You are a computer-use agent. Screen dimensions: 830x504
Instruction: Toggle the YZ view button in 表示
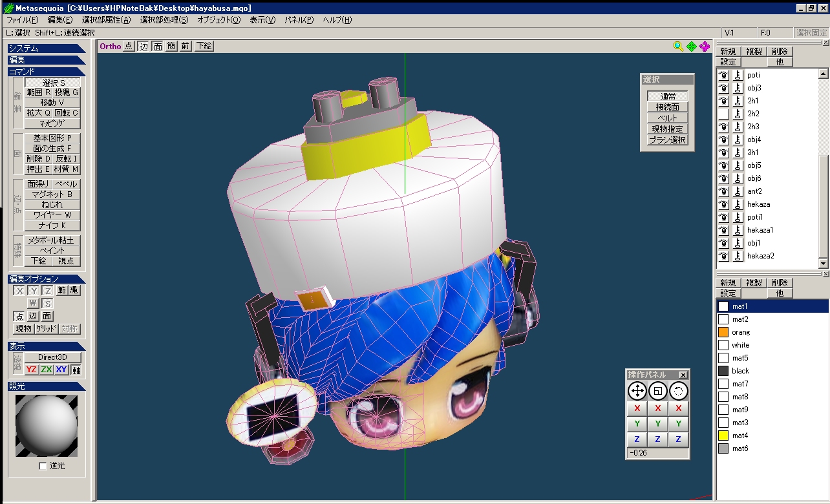[x=32, y=370]
